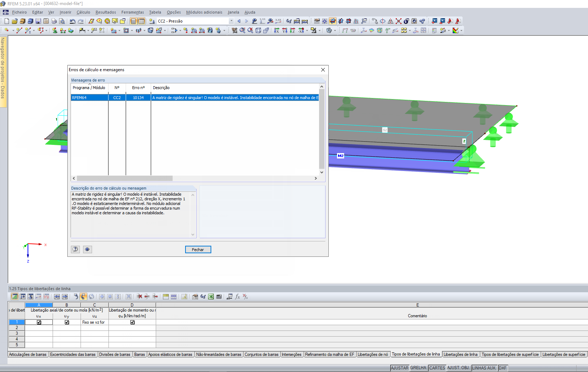Open the Resultados menu
The image size is (588, 372).
click(x=106, y=12)
